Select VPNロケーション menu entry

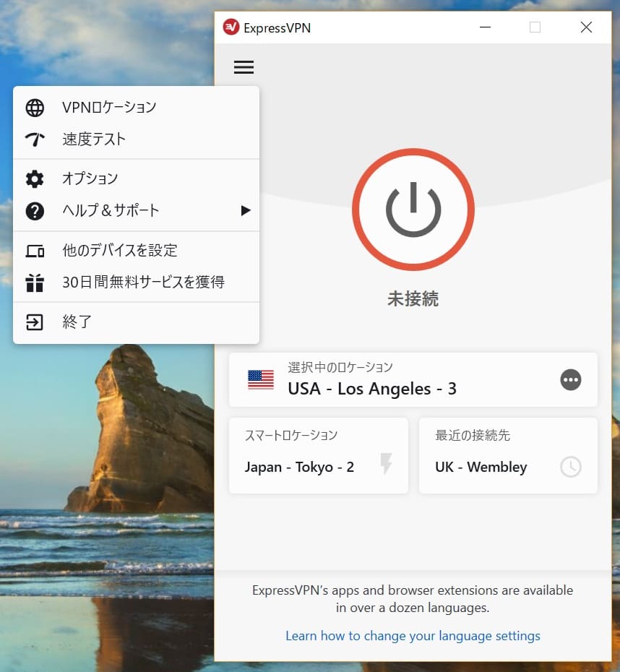(137, 108)
